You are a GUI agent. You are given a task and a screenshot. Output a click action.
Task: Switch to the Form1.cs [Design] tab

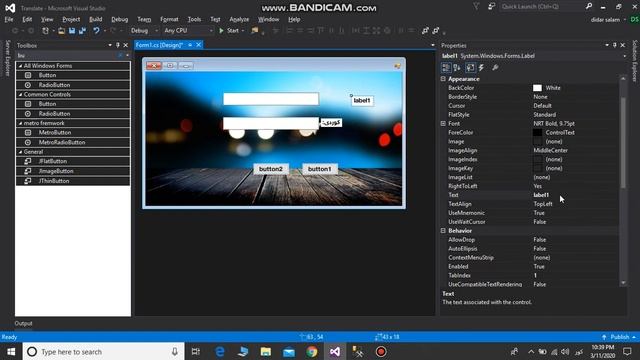159,45
